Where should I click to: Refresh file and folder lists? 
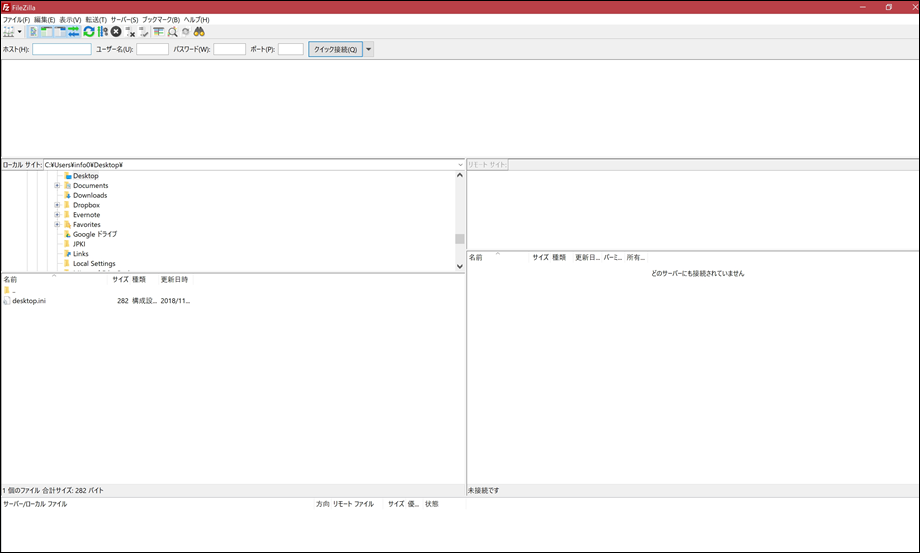(89, 32)
